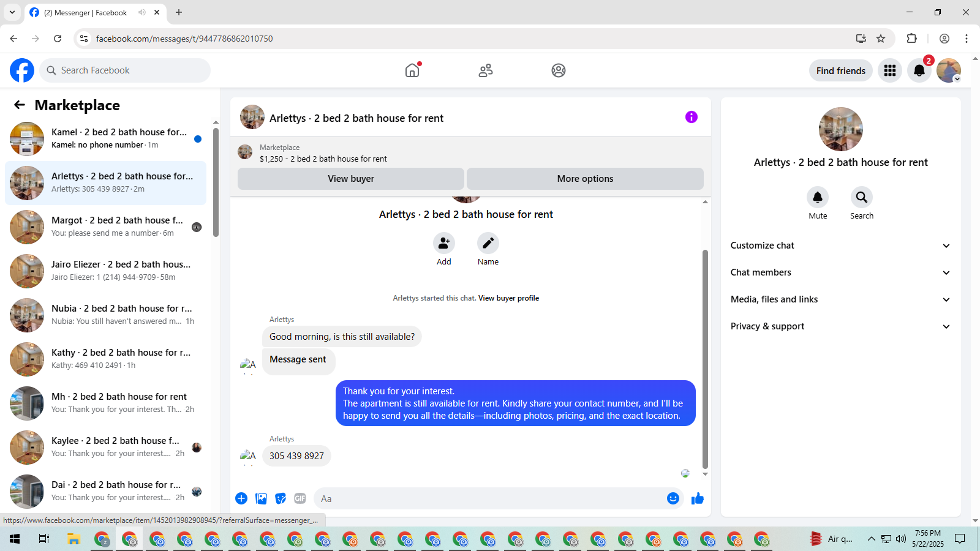Expand the Customize chat section
The height and width of the screenshot is (551, 980).
(841, 246)
